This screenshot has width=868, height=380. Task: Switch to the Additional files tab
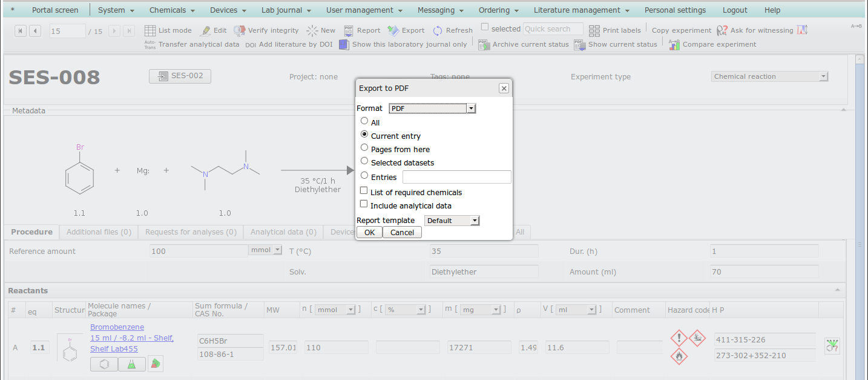click(x=99, y=232)
